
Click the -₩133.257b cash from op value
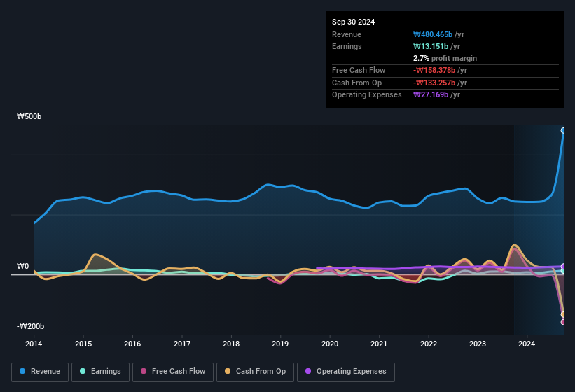(434, 83)
